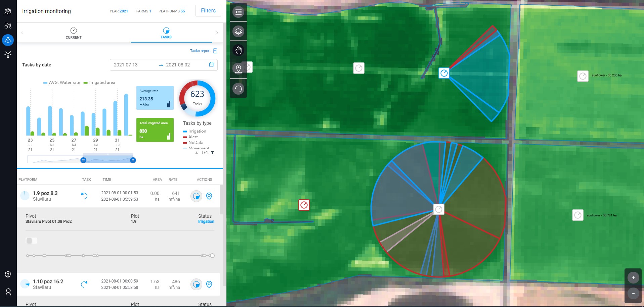Open the wind turbine sidebar icon
644x307 pixels.
pos(8,54)
